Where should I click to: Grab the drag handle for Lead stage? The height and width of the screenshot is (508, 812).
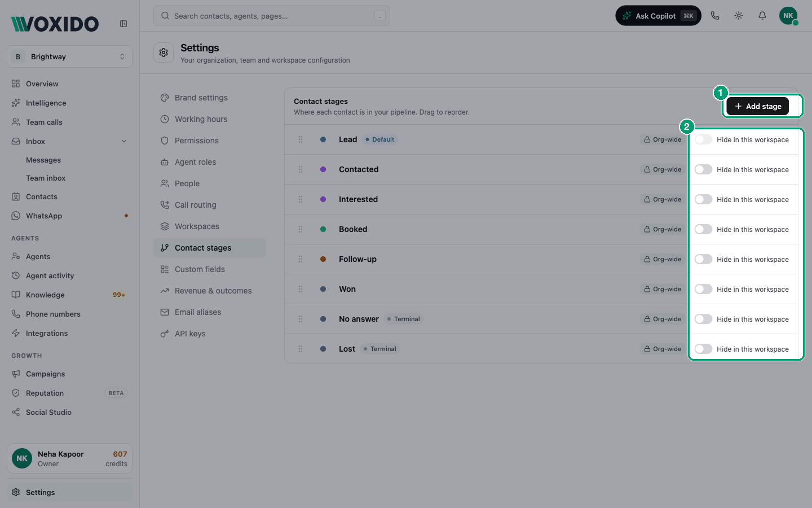[301, 139]
